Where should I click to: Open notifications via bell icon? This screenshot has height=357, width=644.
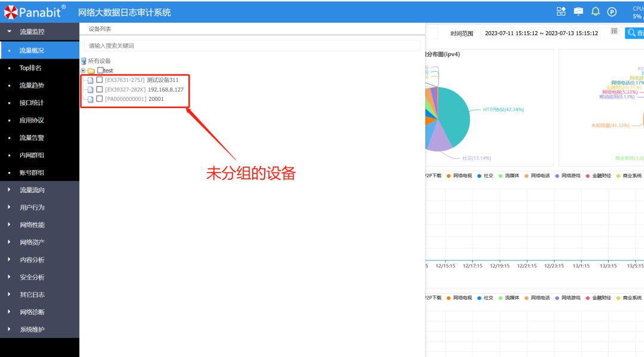point(595,10)
